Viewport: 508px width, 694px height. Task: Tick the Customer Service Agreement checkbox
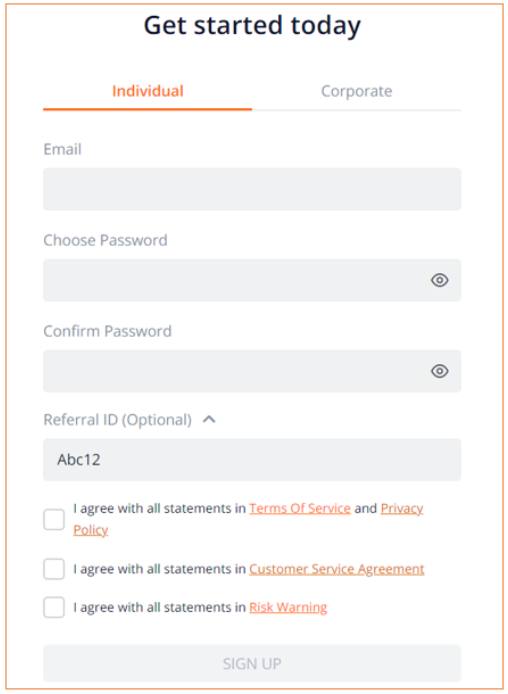point(54,569)
